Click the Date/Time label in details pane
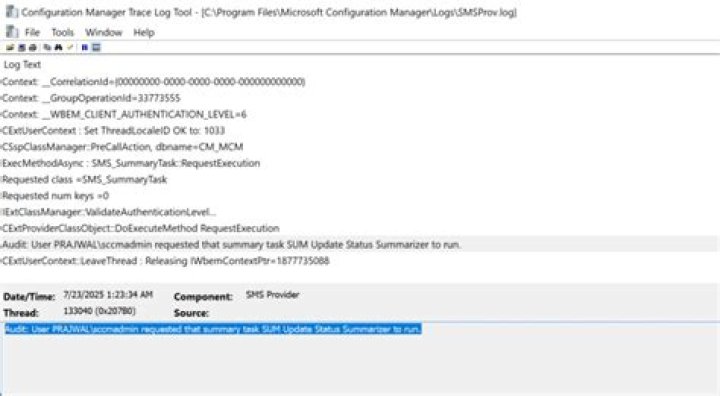The height and width of the screenshot is (396, 720). (29, 297)
